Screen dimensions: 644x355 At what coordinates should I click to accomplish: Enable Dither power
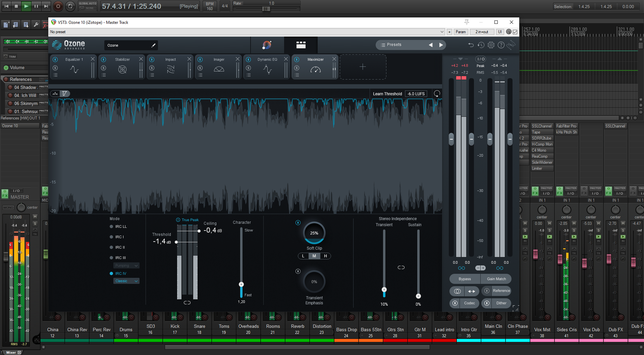[x=487, y=303]
